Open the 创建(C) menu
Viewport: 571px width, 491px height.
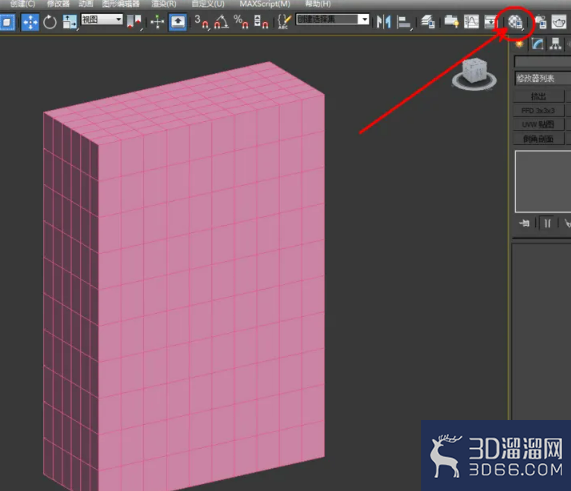point(23,4)
